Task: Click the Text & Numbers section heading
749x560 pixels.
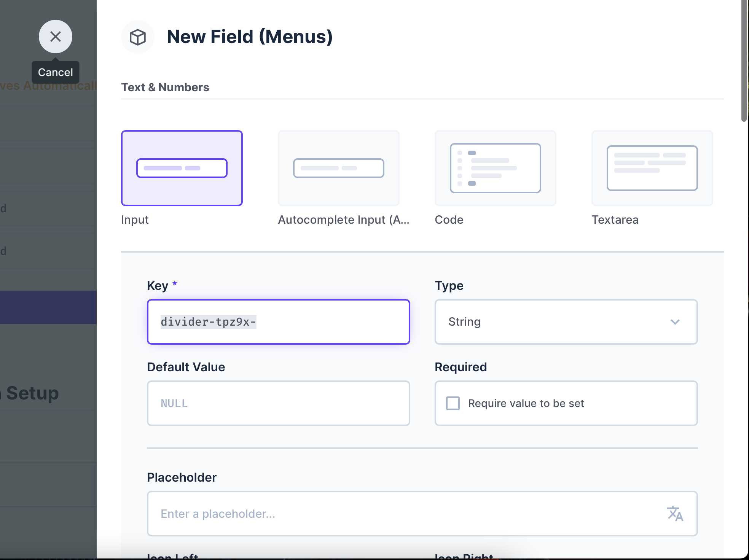Action: point(165,87)
